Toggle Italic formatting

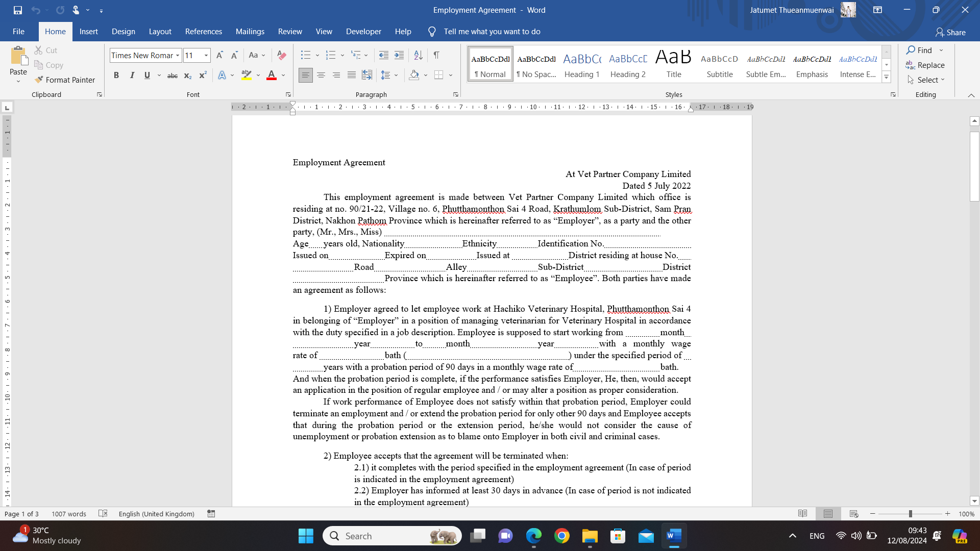132,76
